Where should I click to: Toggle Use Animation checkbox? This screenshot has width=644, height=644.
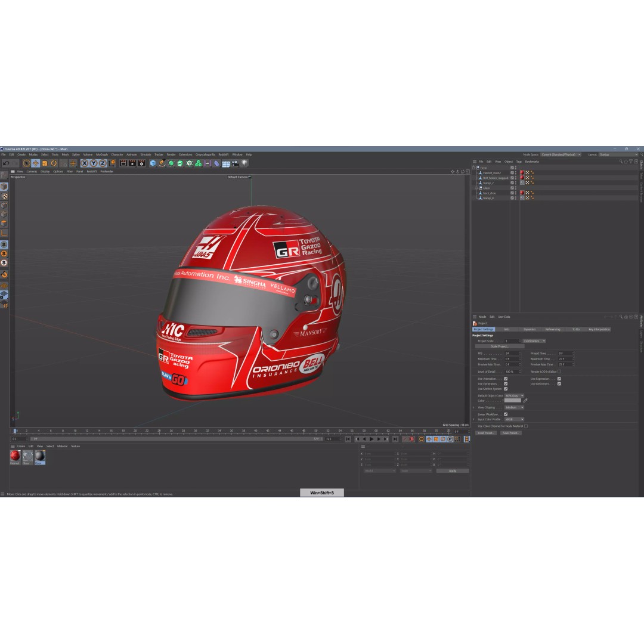point(506,379)
